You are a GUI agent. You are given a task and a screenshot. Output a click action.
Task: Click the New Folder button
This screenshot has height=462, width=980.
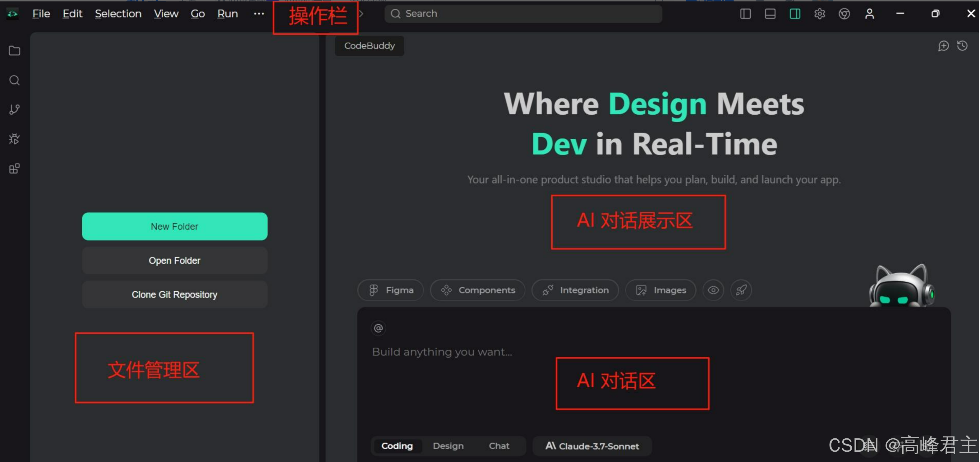click(175, 226)
